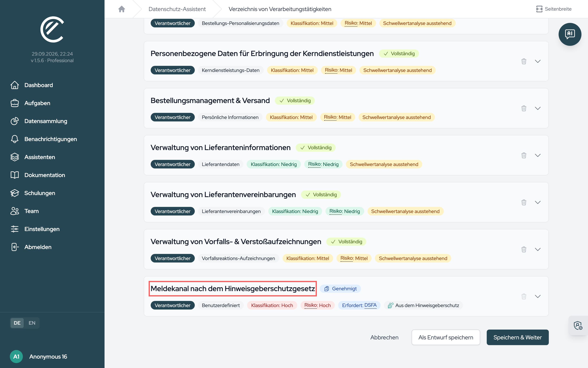
Task: Open Dokumentation in sidebar
Action: pos(38,175)
